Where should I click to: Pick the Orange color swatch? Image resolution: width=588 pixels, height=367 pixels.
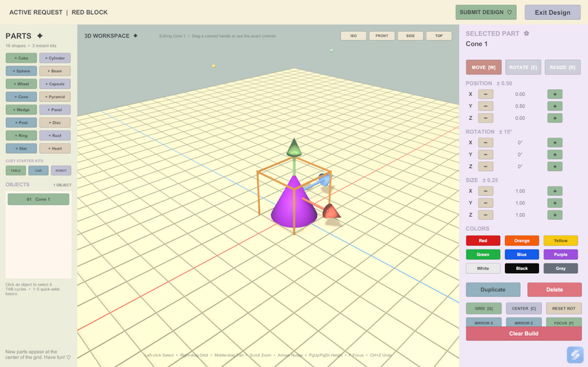522,240
